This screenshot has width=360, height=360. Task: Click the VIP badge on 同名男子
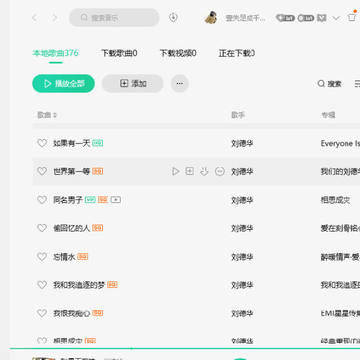click(x=90, y=200)
